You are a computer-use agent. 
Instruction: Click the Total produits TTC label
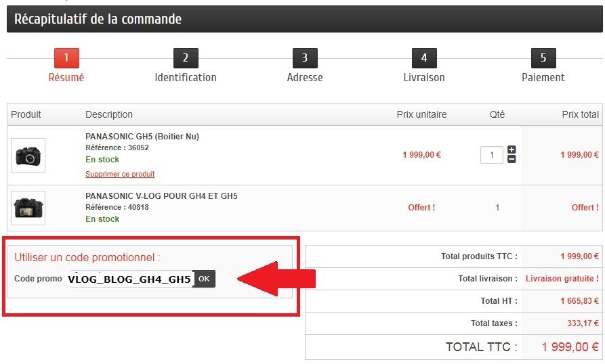[x=479, y=256]
